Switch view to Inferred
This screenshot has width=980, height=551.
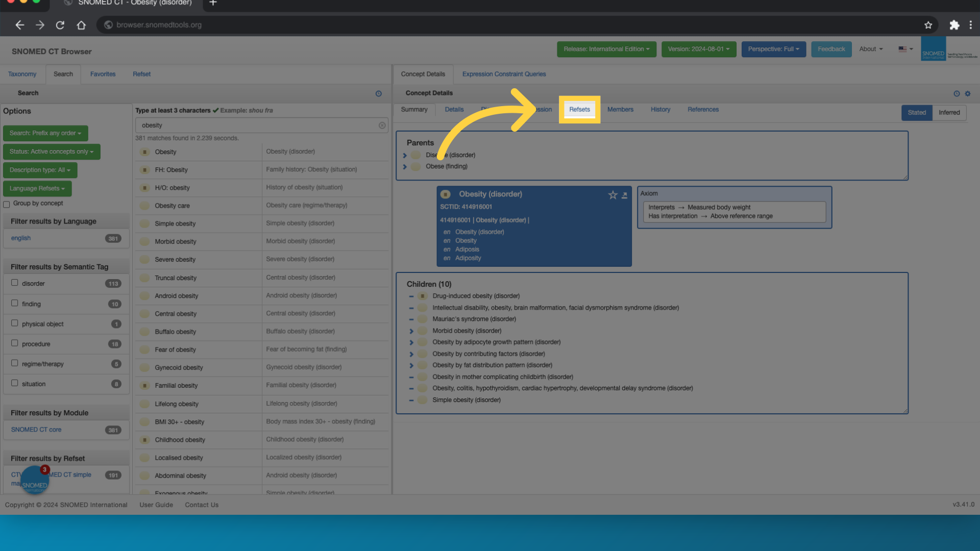[949, 113]
